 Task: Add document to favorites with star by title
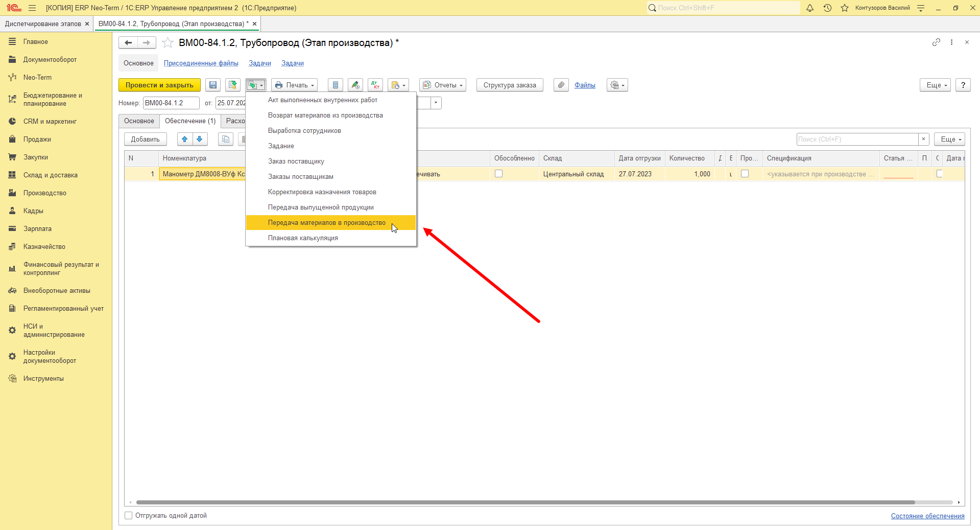168,43
